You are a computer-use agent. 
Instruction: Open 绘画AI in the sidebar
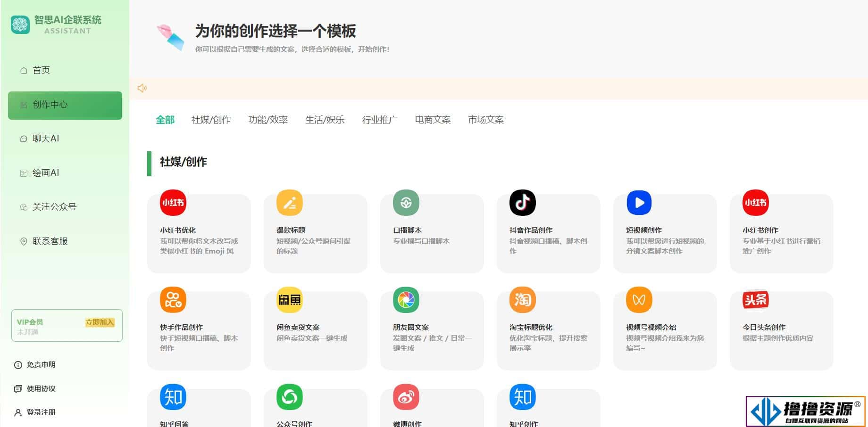click(65, 173)
